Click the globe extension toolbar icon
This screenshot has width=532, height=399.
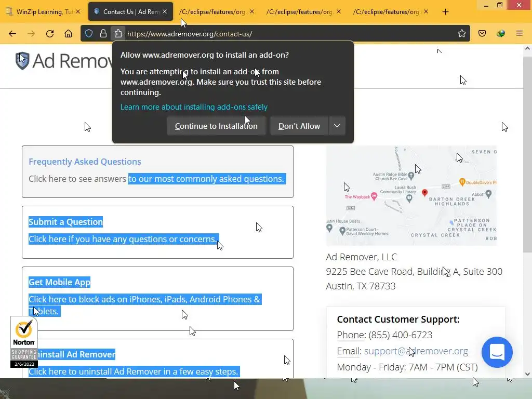[501, 33]
